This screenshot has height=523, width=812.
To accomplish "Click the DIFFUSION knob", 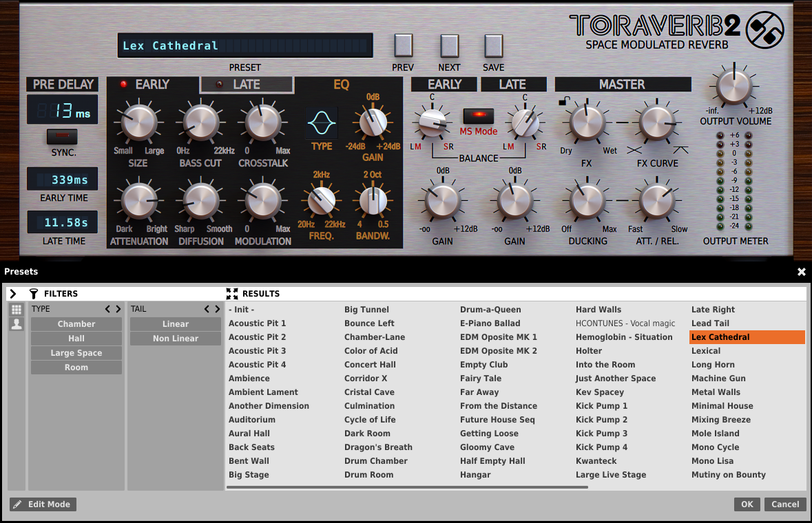I will (x=201, y=201).
